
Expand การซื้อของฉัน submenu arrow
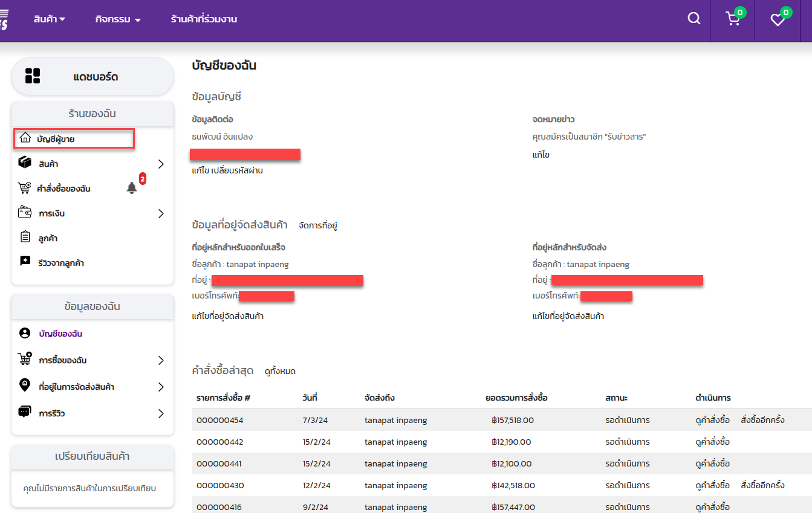161,360
